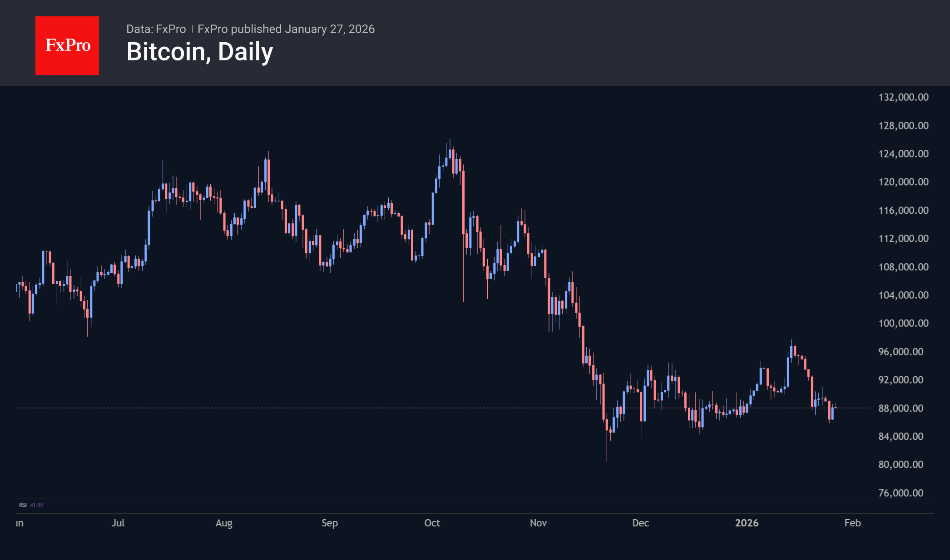950x560 pixels.
Task: Click the 80,000.00 price axis label
Action: tap(901, 465)
